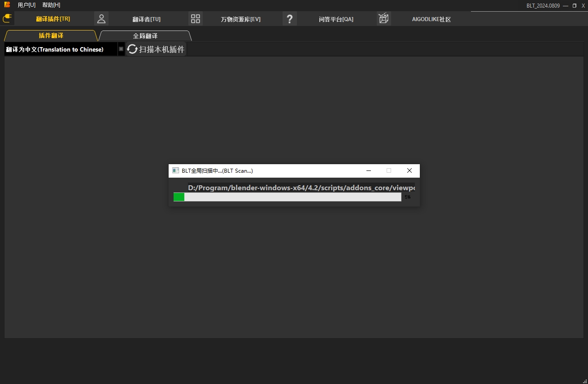Open the 万物资源库[EV] section

tap(241, 19)
